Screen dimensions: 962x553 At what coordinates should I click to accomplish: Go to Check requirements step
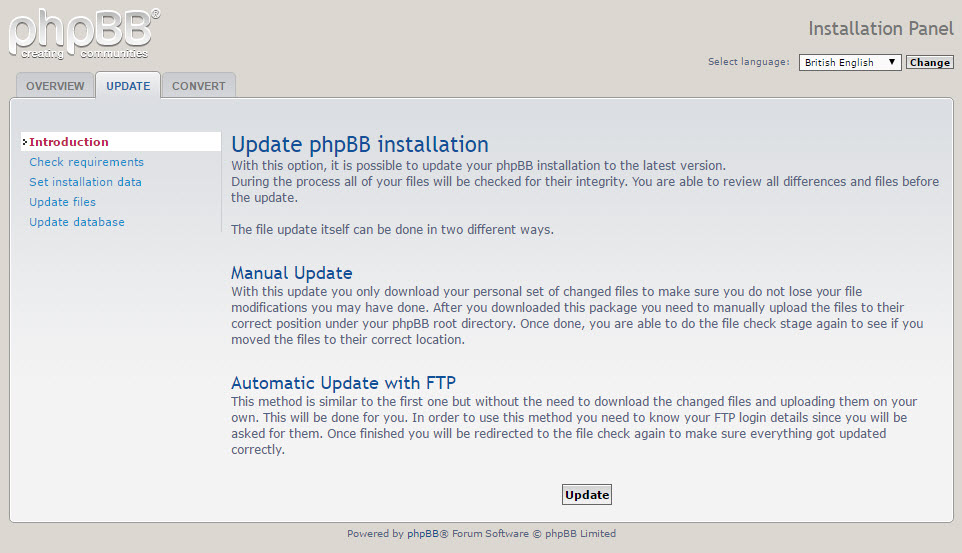pyautogui.click(x=86, y=162)
